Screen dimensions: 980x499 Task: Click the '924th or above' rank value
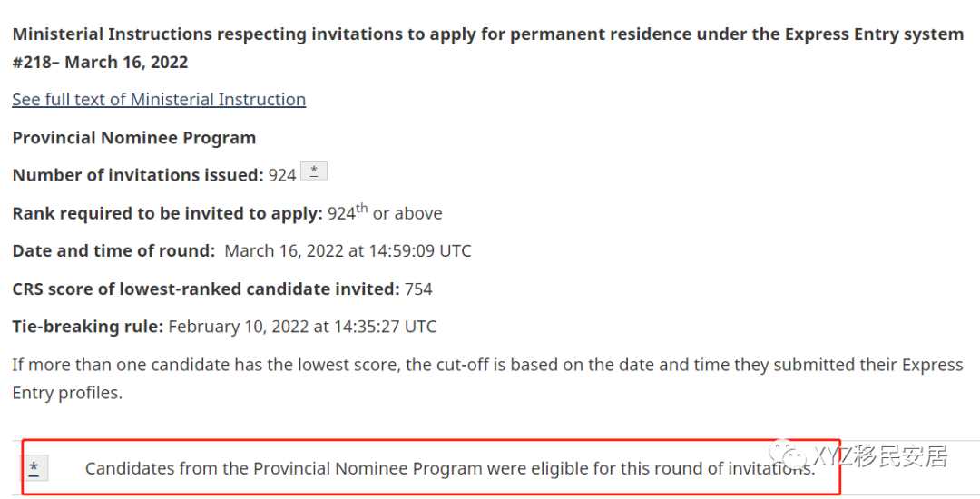[385, 214]
